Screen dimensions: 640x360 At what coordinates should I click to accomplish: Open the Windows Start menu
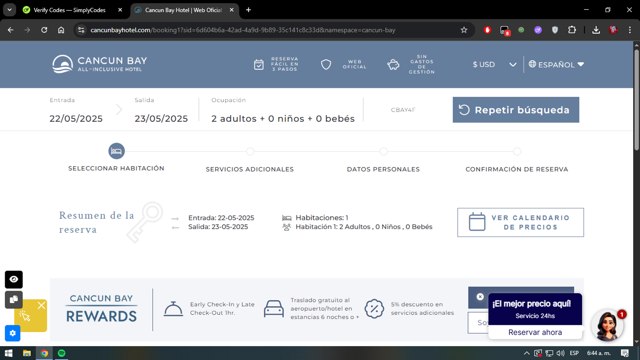9,353
